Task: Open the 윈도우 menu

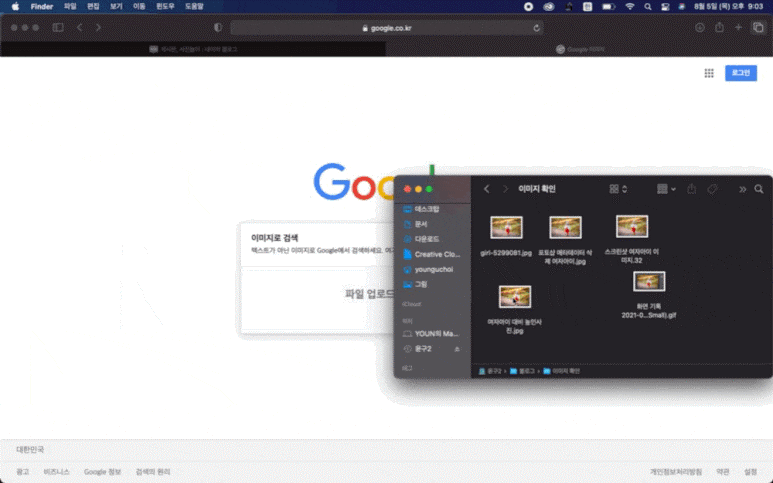Action: (165, 6)
